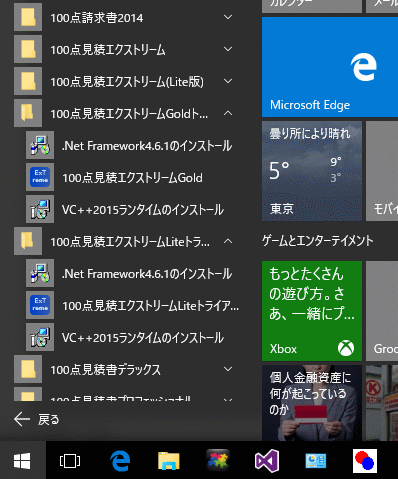Viewport: 398px width, 479px height.
Task: Click the 100点見積エクストリーム folder icon
Action: 28,49
